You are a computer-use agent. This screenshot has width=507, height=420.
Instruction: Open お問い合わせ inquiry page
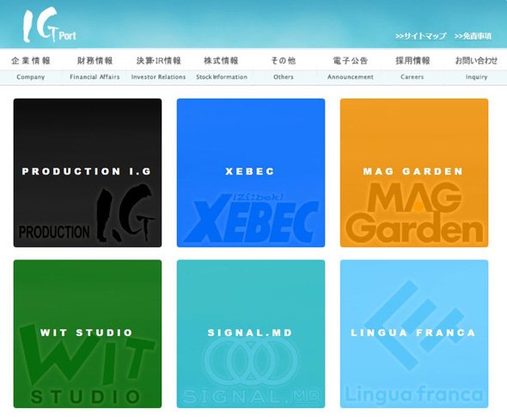tap(476, 60)
